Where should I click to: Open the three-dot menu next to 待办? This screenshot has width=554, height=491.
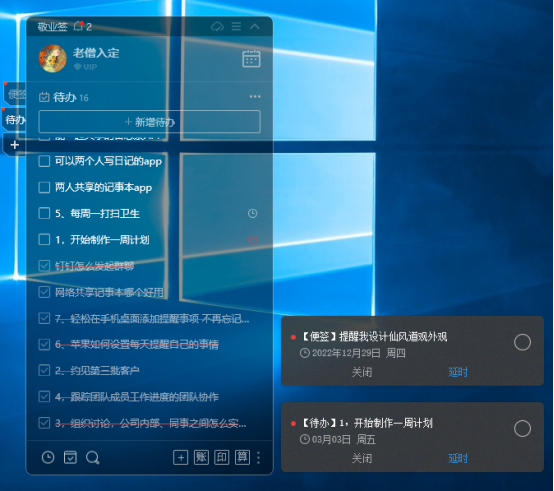tap(255, 96)
